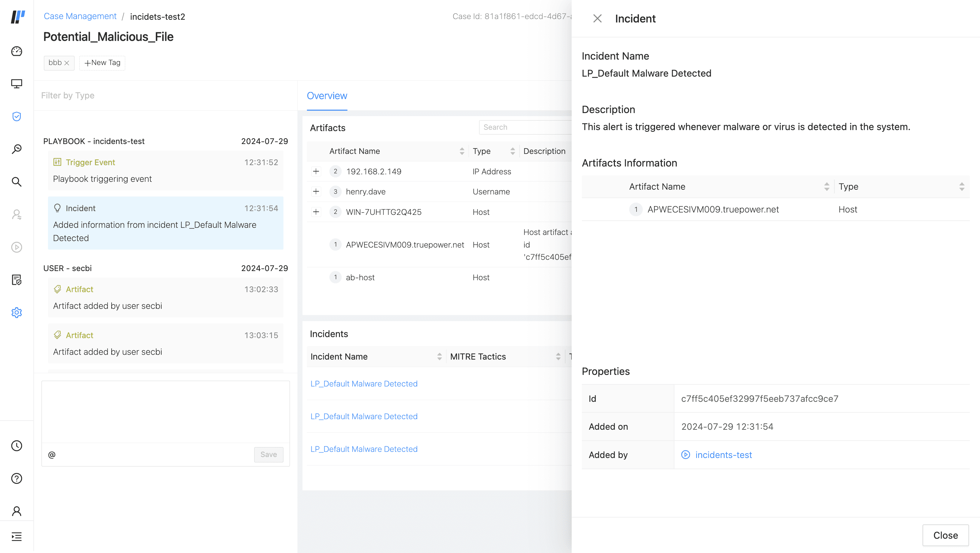Sort Incidents table by MITRE Tactics
The image size is (980, 553).
tap(558, 357)
